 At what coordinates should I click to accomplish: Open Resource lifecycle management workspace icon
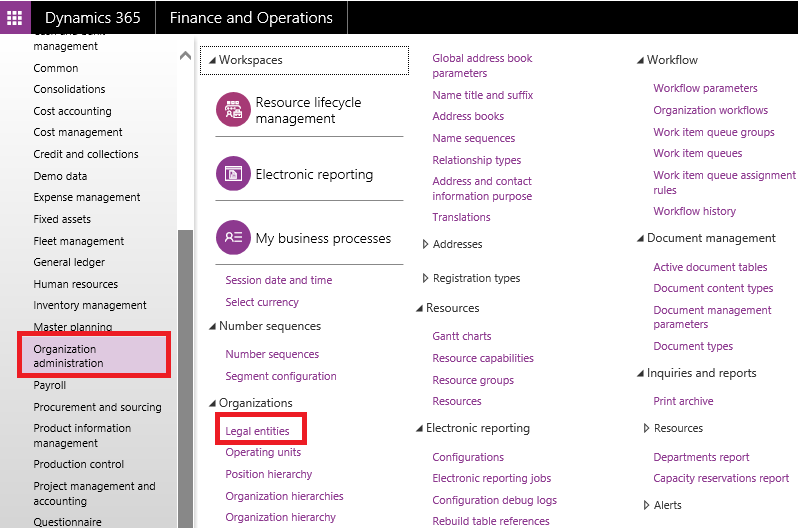[233, 109]
